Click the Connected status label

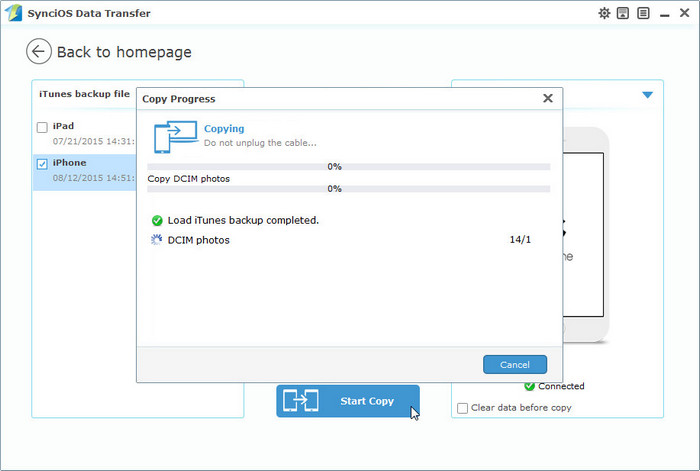561,386
